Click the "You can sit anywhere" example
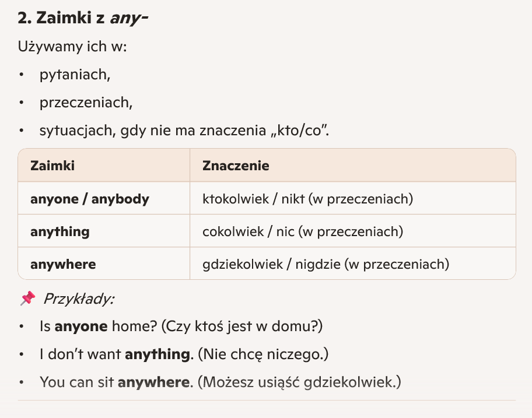Screen dimensions: 532x418 click(116, 382)
